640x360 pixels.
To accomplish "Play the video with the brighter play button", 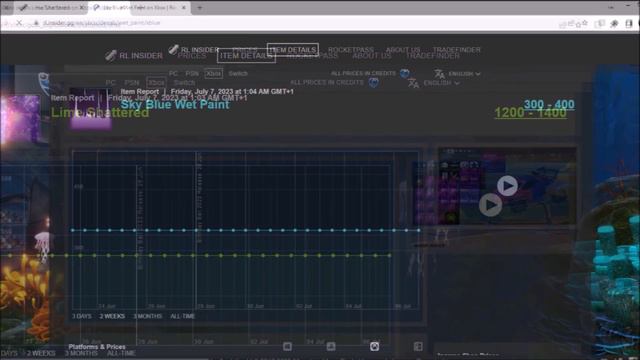I will point(507,186).
